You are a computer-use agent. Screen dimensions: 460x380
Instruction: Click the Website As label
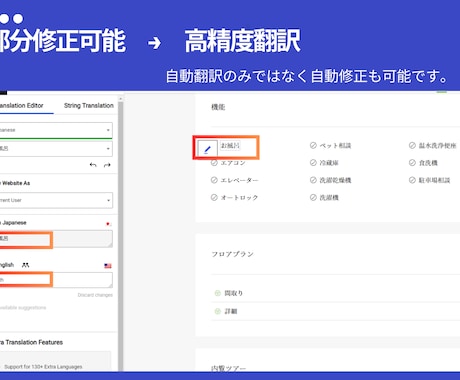pyautogui.click(x=16, y=183)
